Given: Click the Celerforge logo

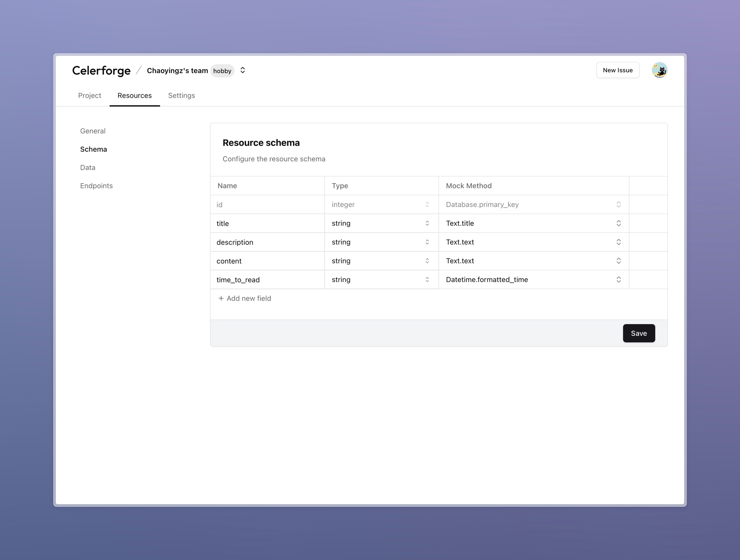Looking at the screenshot, I should coord(101,71).
